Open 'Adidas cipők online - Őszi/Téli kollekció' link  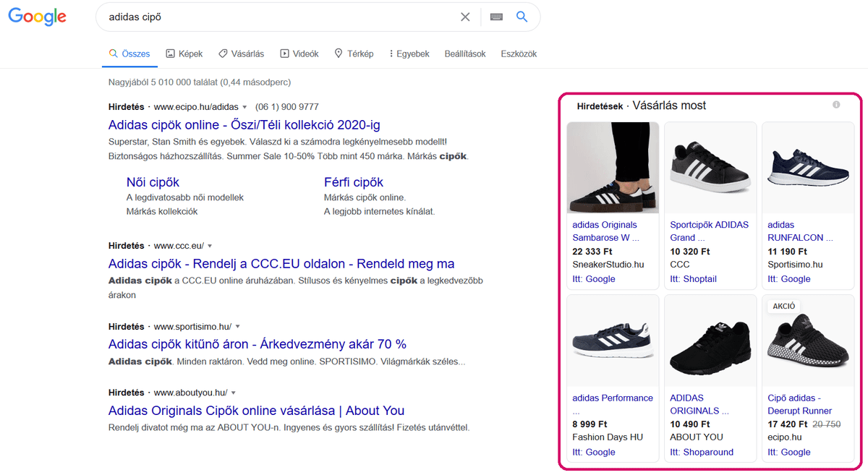tap(244, 124)
